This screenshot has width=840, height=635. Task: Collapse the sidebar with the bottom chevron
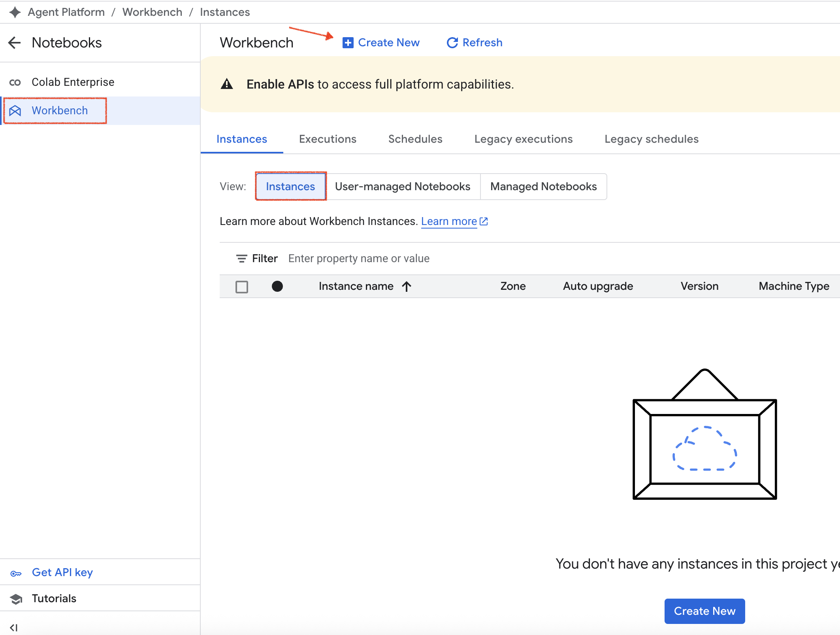point(14,627)
